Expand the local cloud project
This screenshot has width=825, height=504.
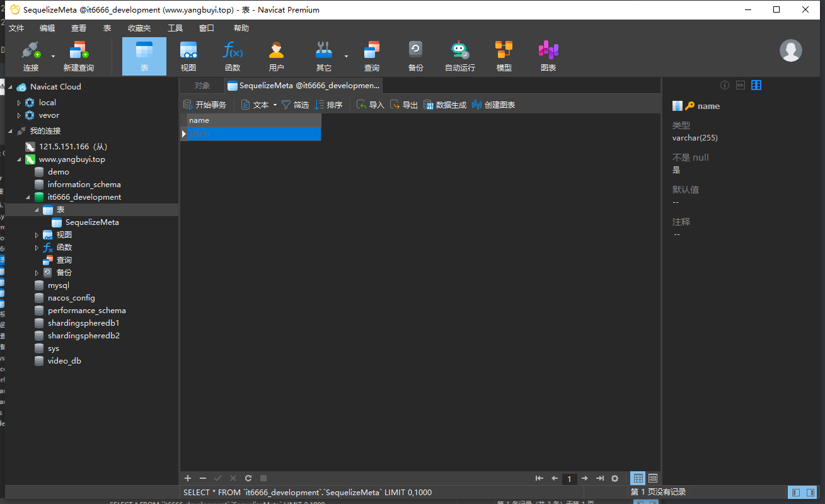(x=19, y=103)
